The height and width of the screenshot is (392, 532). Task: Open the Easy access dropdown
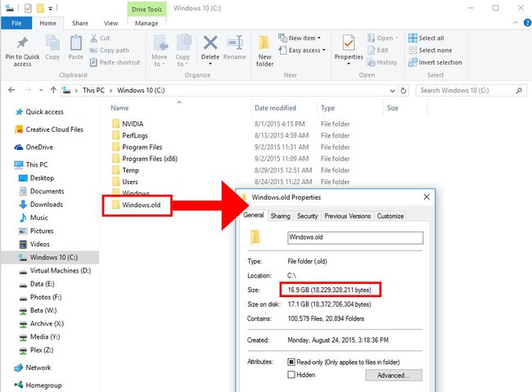coord(323,50)
